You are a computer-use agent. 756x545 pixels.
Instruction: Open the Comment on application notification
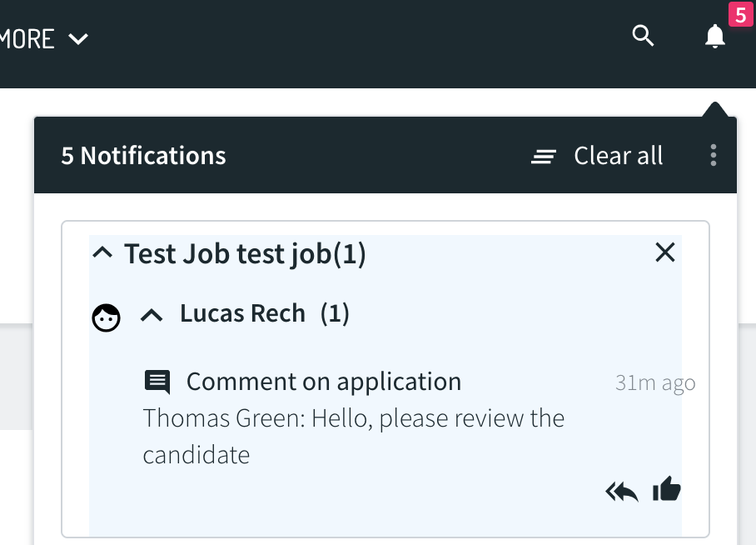click(324, 382)
